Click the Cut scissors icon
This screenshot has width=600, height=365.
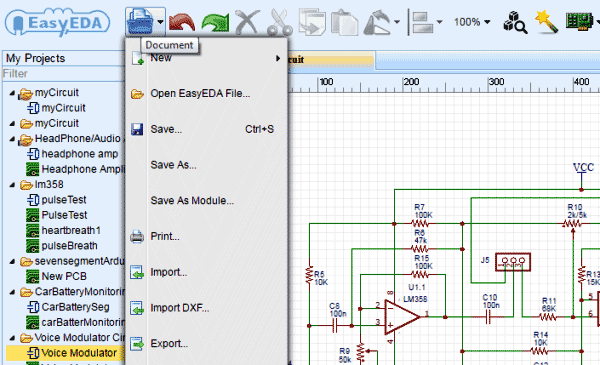point(280,22)
